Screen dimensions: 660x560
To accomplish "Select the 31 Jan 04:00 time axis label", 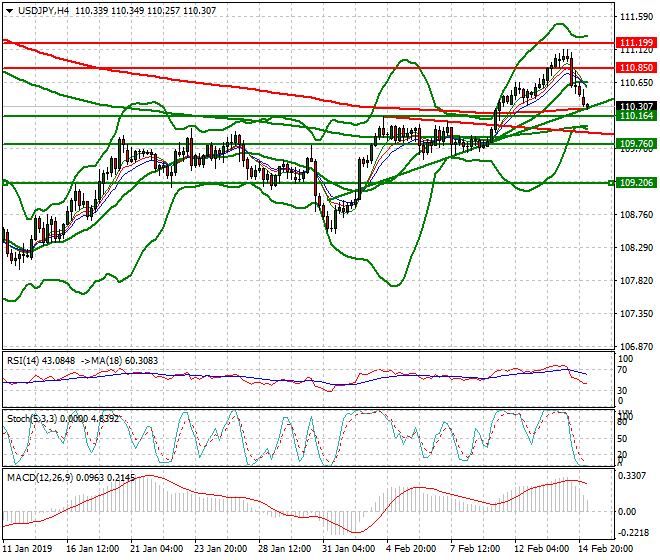I will pos(349,549).
